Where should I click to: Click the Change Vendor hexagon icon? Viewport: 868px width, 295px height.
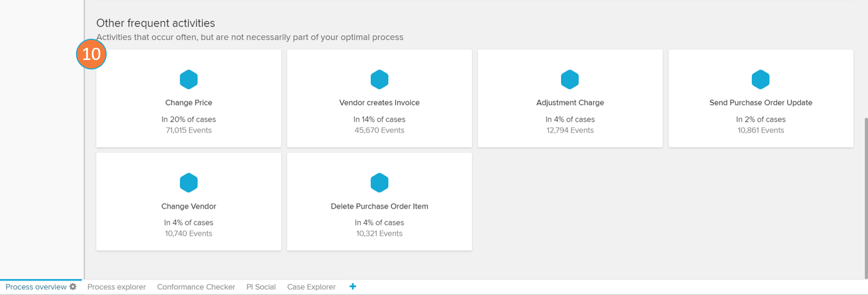[189, 183]
